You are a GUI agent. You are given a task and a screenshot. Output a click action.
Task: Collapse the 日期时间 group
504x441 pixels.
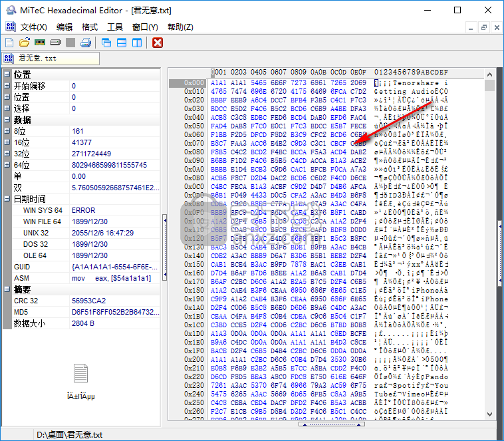[7, 199]
